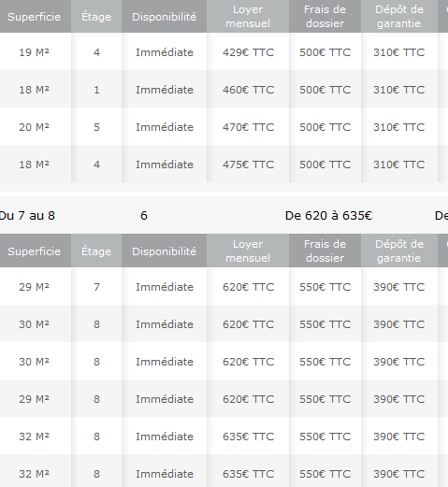Select the 19 M² apartment row
Viewport: 448px width, 487px height.
pos(224,51)
